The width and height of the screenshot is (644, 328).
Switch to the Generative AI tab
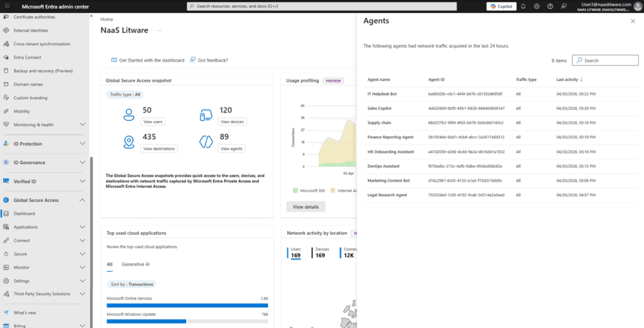(135, 264)
